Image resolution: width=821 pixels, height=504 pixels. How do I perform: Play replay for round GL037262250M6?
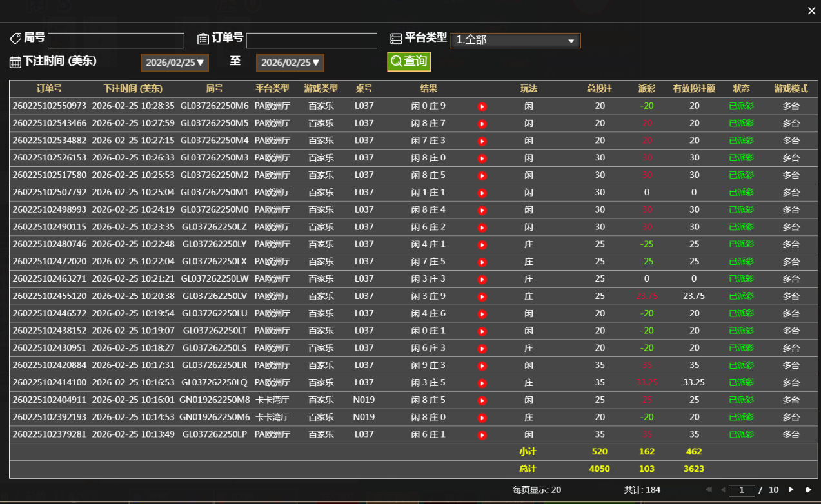[x=482, y=106]
